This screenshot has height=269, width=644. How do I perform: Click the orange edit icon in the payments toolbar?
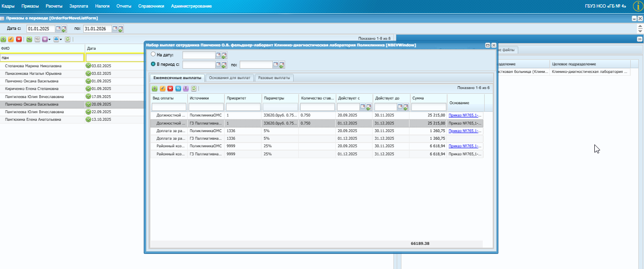(162, 89)
